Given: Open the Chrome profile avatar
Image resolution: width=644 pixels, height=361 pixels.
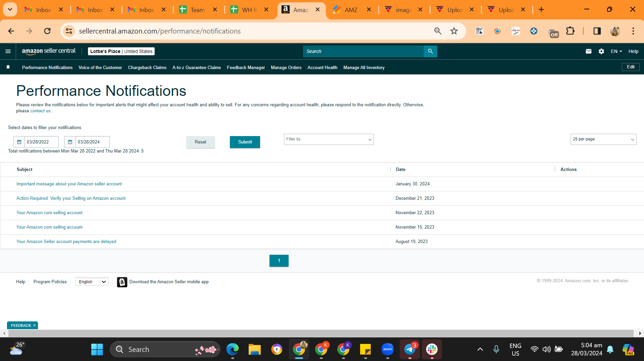Looking at the screenshot, I should 615,31.
